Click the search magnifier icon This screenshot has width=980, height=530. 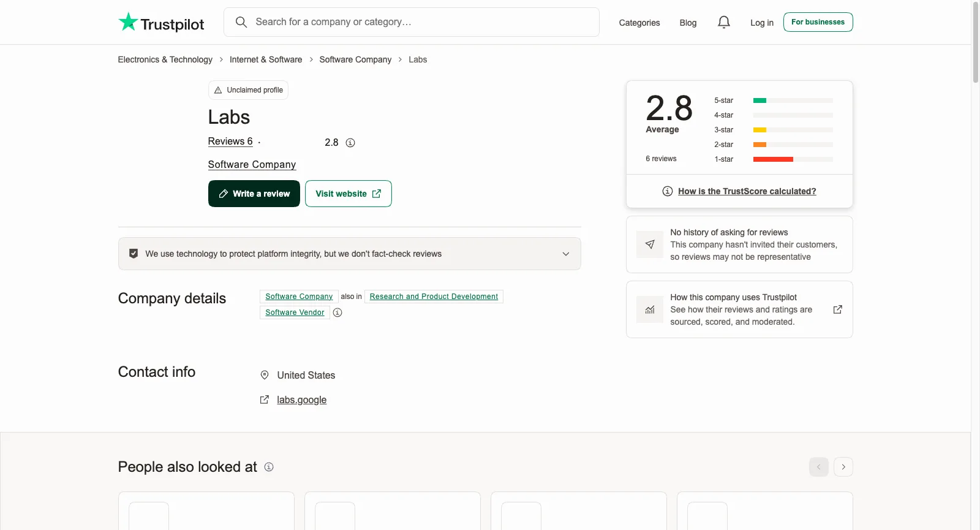pyautogui.click(x=241, y=22)
